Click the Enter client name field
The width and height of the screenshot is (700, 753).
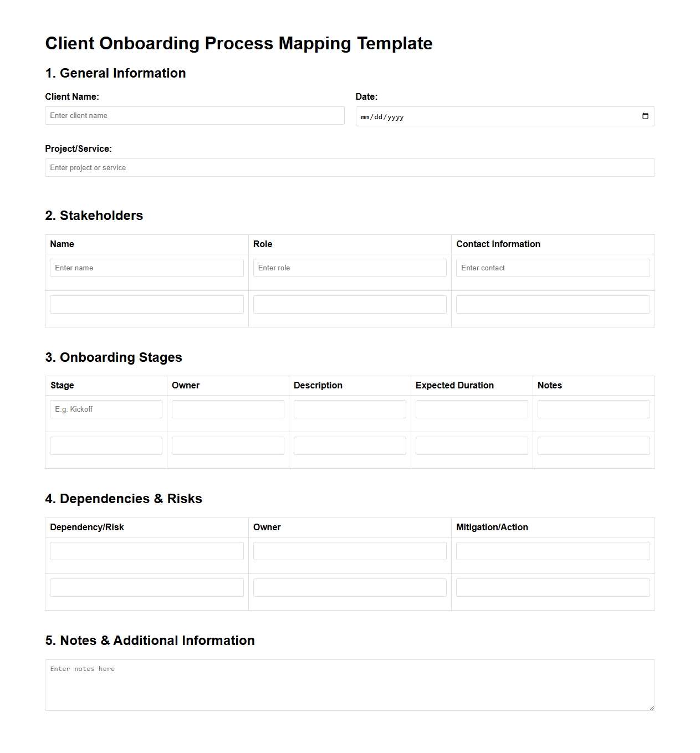pyautogui.click(x=194, y=115)
